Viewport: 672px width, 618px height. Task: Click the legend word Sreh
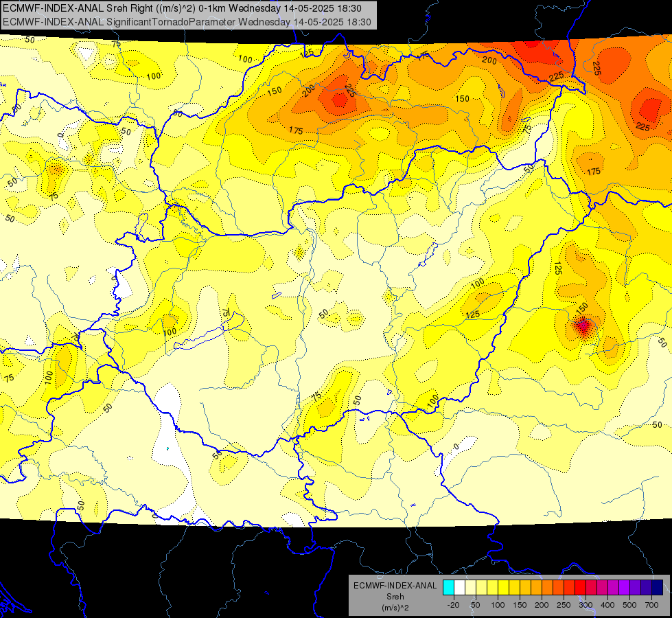[395, 596]
